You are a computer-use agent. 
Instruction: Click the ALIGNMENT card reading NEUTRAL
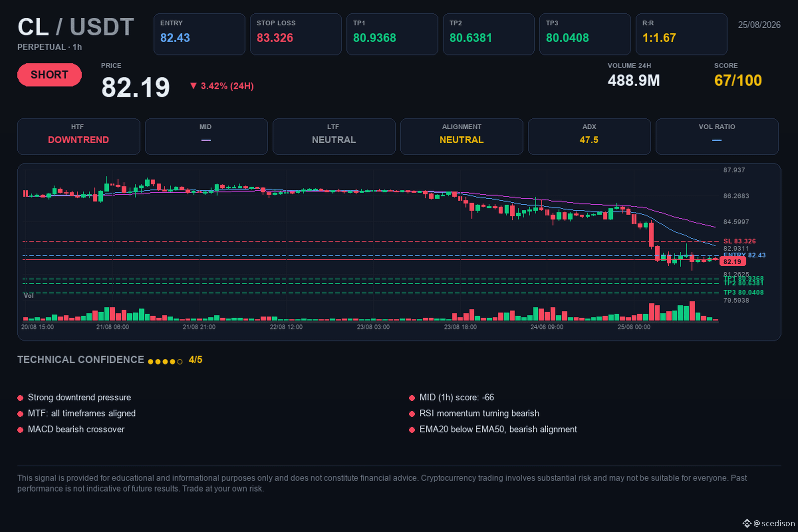click(x=462, y=136)
